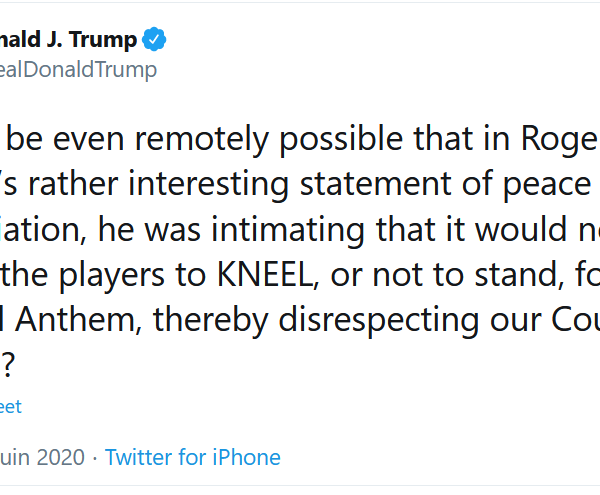This screenshot has width=600, height=495.
Task: Click the dot separator before "Twitter for iPhone"
Action: click(94, 457)
